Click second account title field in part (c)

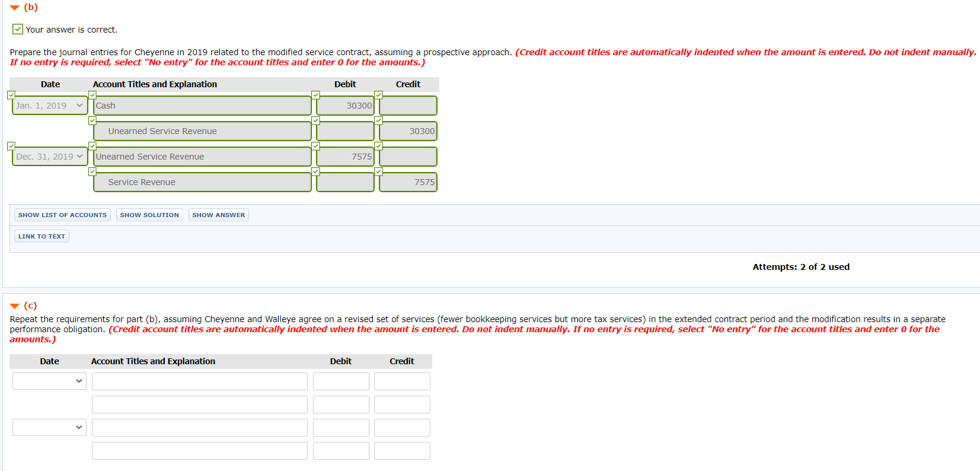pyautogui.click(x=200, y=405)
